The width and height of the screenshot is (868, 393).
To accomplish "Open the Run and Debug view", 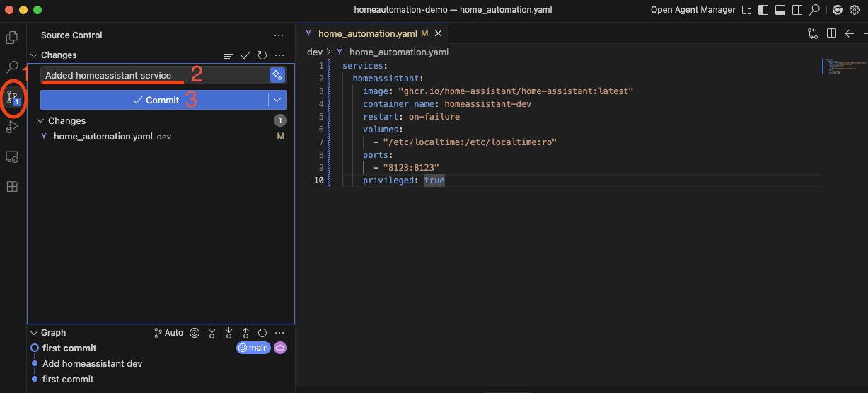I will (x=12, y=127).
